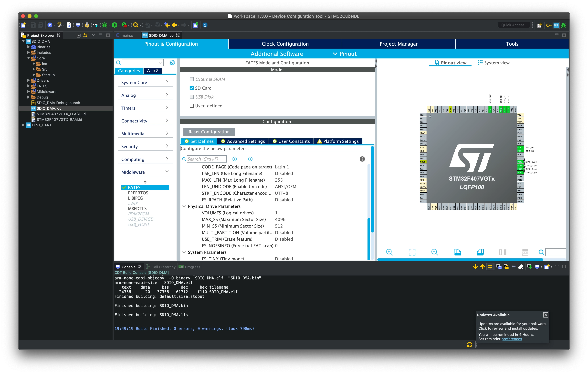
Task: Click the zoom out icon under pinout view
Action: (435, 252)
